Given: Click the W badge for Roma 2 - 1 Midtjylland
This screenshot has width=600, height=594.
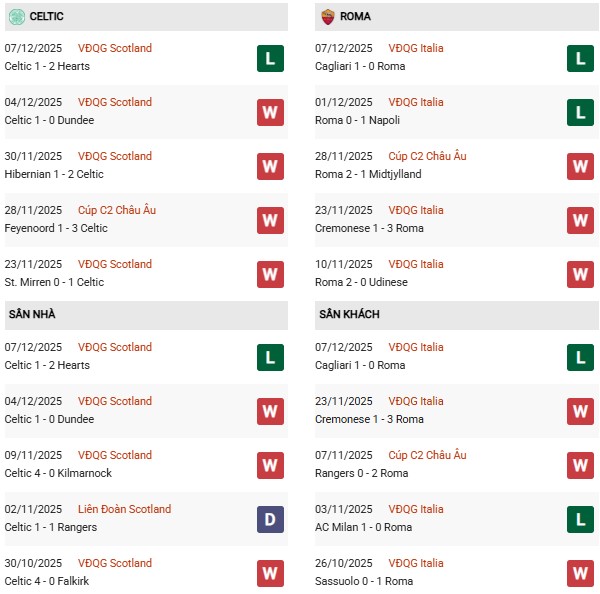Looking at the screenshot, I should coord(580,166).
